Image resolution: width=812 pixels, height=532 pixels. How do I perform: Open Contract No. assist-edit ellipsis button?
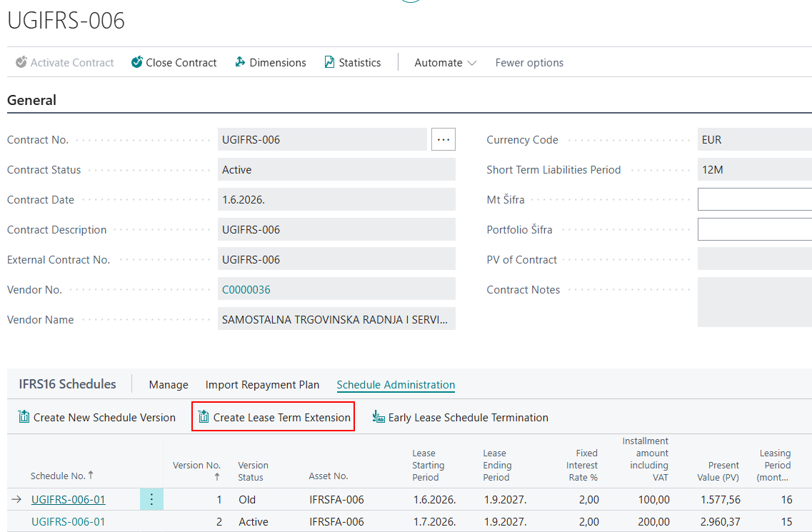(x=443, y=139)
